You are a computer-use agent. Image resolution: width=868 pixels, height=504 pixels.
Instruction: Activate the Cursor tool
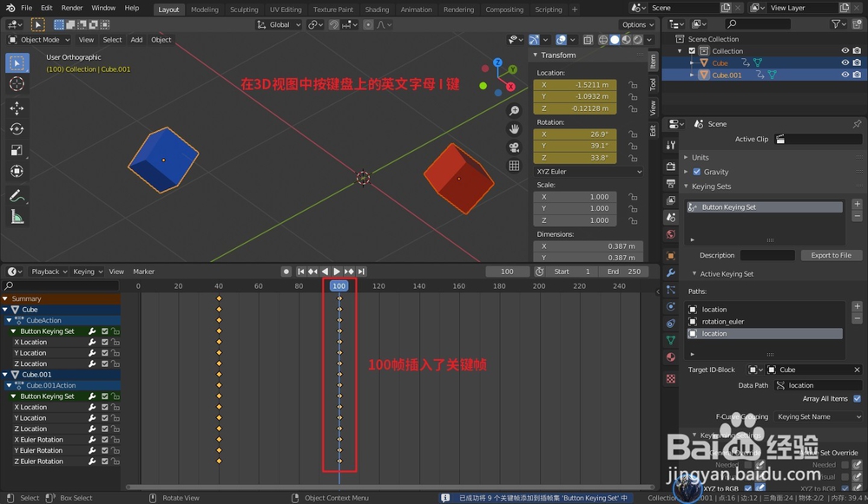[16, 83]
